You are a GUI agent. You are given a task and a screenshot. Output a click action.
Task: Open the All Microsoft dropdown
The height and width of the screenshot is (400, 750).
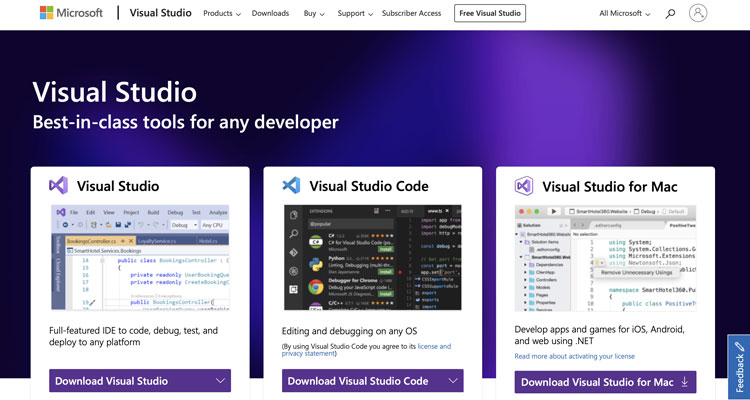click(626, 14)
